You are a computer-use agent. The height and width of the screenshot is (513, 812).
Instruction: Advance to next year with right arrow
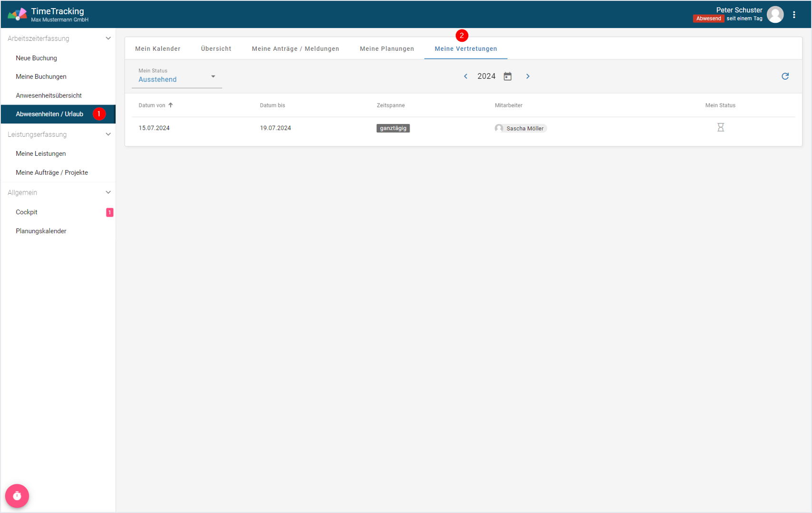528,76
